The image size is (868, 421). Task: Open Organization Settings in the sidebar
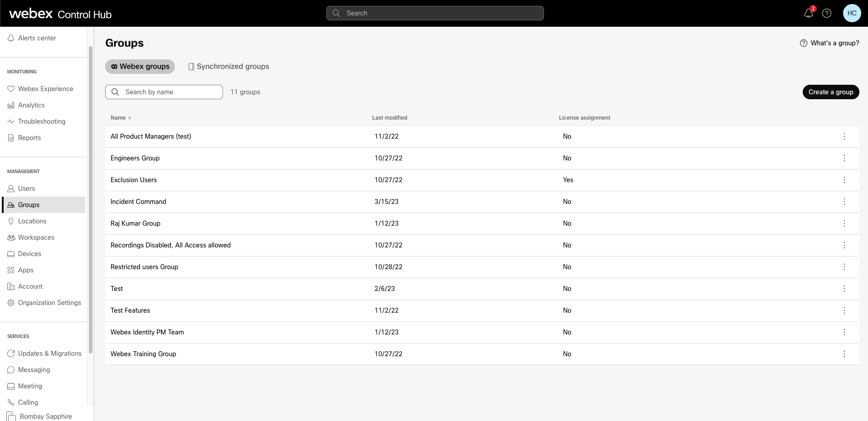44,303
